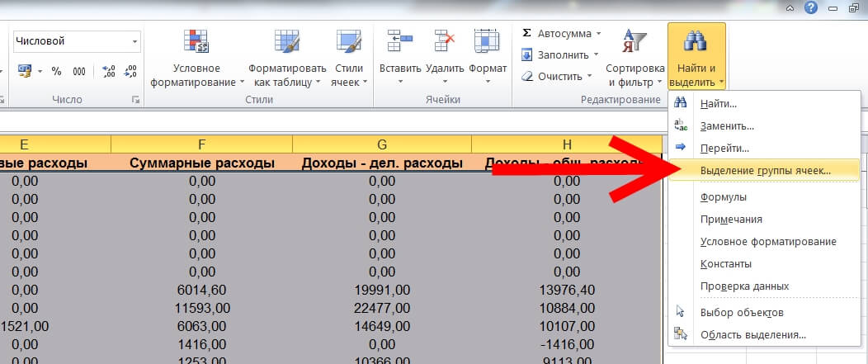Choose "Найти..." from the open menu

(x=718, y=104)
